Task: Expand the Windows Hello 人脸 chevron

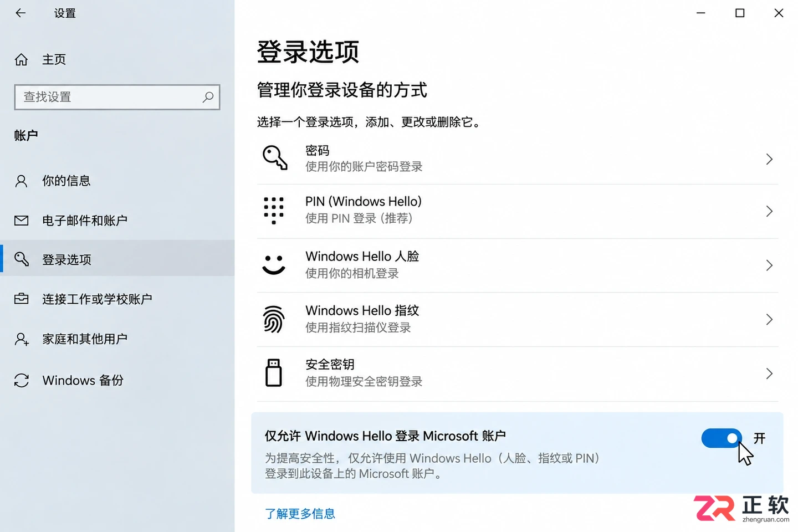Action: tap(769, 265)
